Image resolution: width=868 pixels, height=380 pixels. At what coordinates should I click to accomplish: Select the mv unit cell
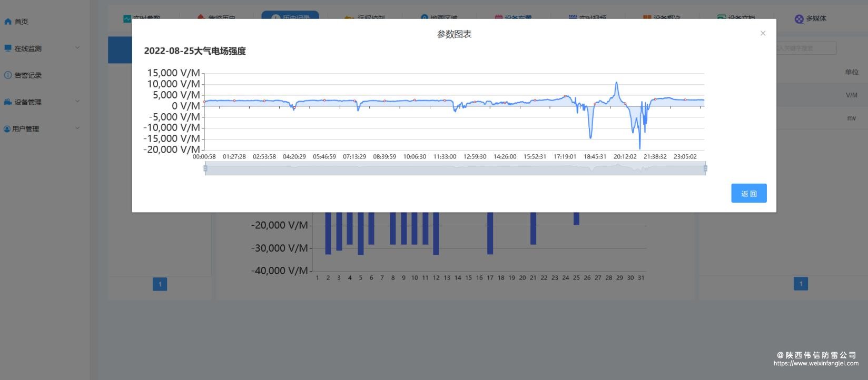click(851, 118)
